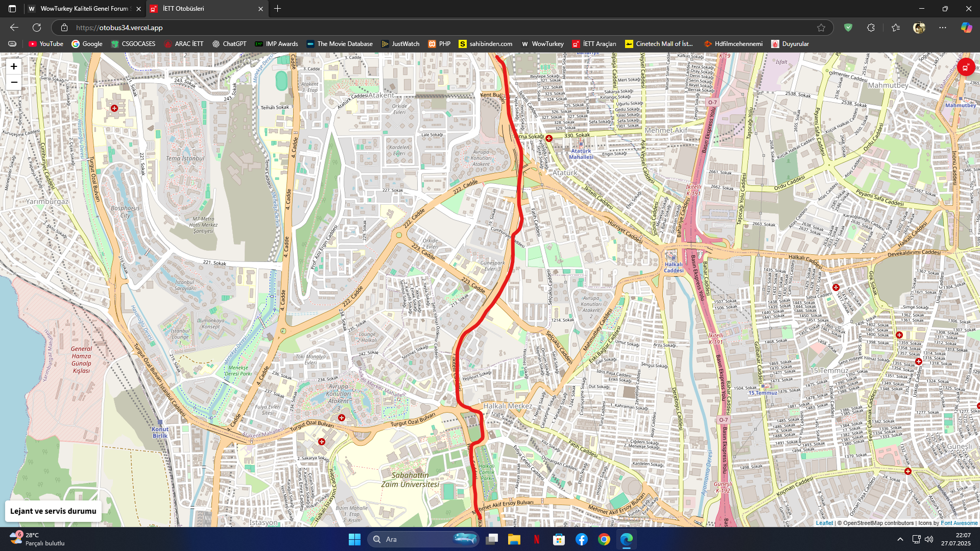Screen dimensions: 980x551
Task: Open Cinetech Mall of İst... bookmark
Action: (x=659, y=44)
